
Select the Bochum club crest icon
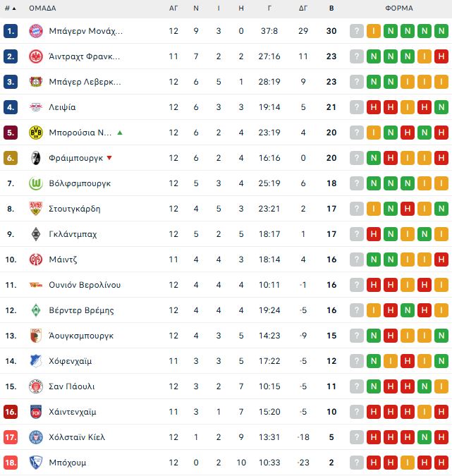(36, 463)
